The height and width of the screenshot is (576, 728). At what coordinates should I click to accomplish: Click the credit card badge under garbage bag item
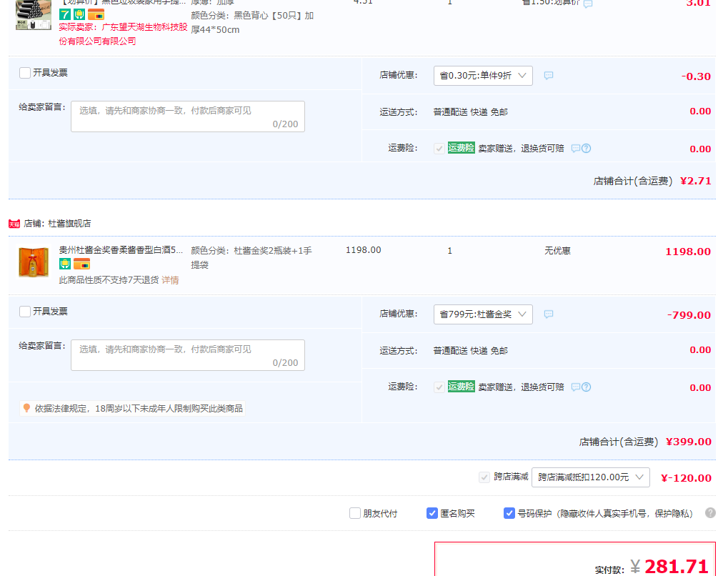(96, 14)
